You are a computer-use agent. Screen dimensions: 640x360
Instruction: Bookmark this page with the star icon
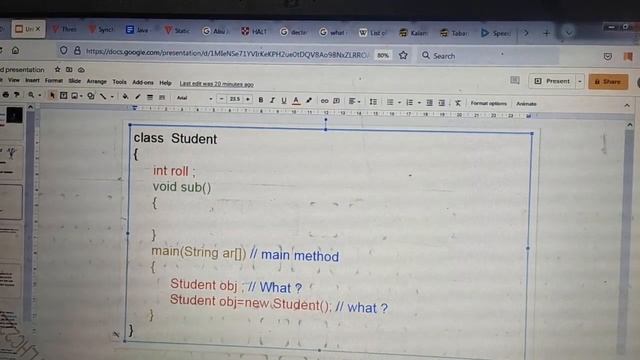(403, 55)
